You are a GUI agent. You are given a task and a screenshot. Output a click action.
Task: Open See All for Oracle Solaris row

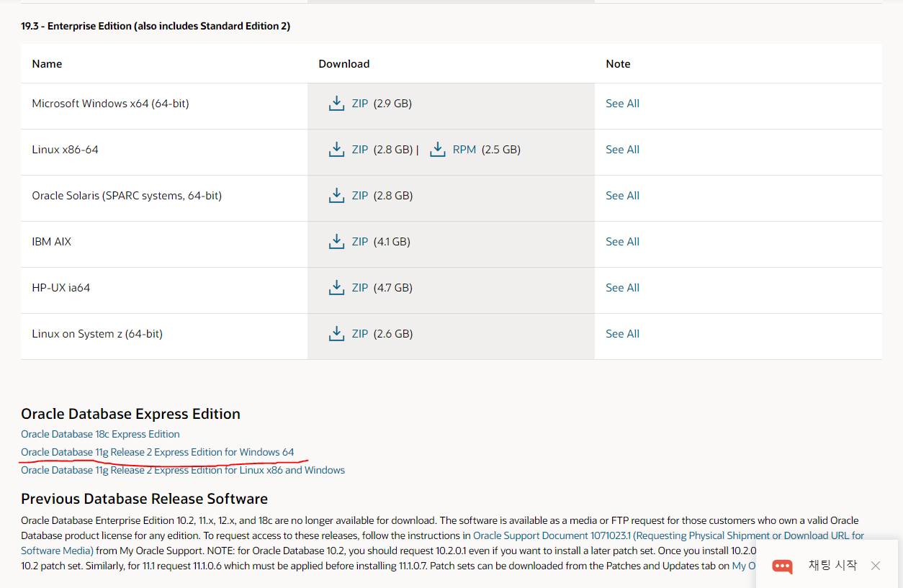coord(622,196)
